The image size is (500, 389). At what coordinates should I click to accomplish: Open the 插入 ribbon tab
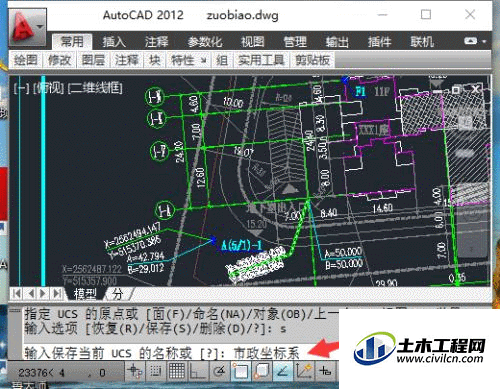[x=114, y=42]
